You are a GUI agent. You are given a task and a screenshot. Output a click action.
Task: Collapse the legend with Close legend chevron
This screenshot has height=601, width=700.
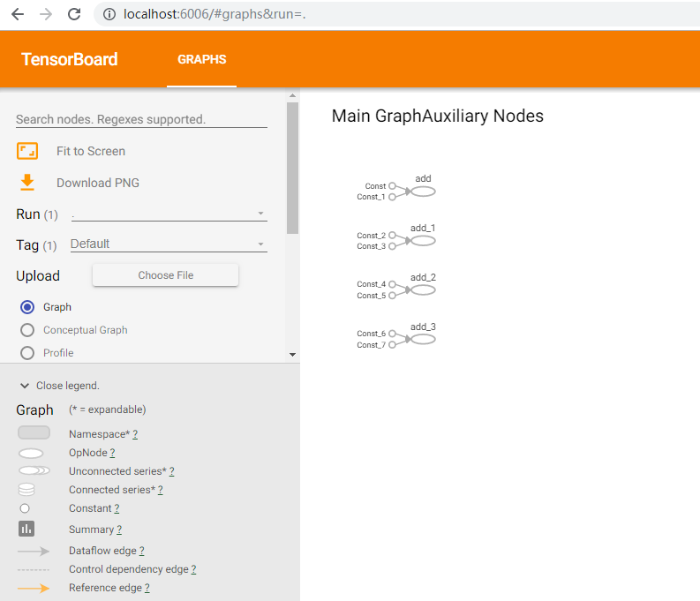(25, 386)
